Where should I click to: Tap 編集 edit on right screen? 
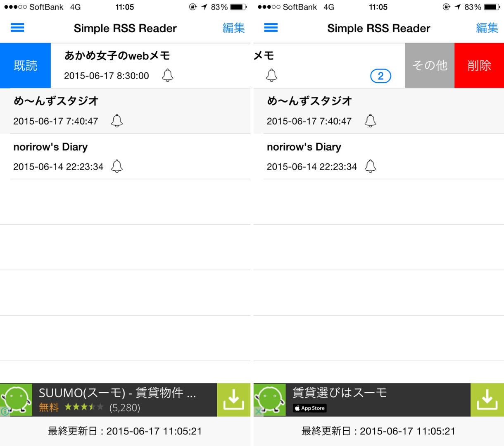coord(487,28)
